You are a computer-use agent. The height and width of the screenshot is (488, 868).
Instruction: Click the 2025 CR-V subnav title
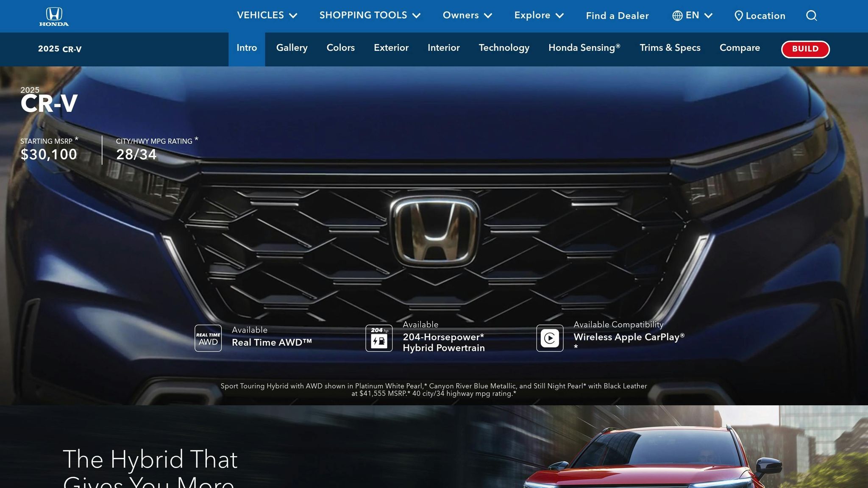tap(60, 49)
